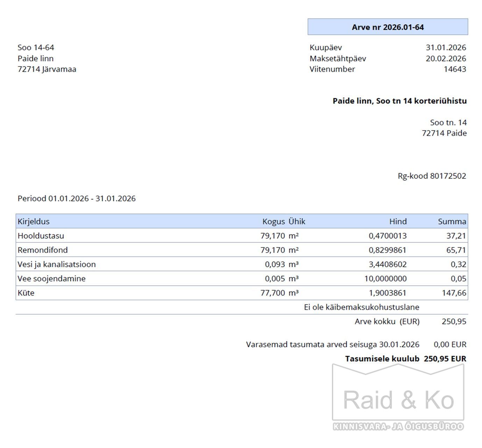This screenshot has height=448, width=482.
Task: Click the Raid & Ko logo
Action: pyautogui.click(x=398, y=399)
